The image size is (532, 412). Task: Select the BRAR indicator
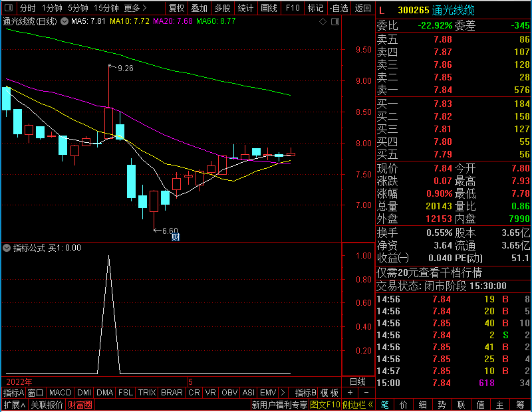pyautogui.click(x=172, y=393)
